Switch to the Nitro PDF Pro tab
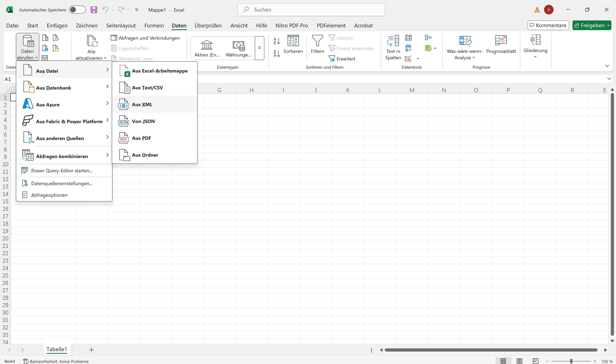The image size is (616, 364). point(292,25)
